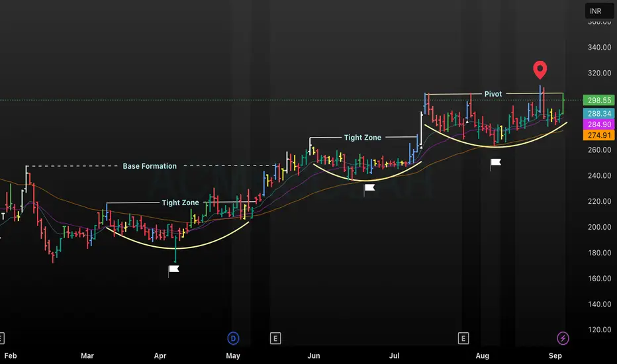Image resolution: width=617 pixels, height=364 pixels.
Task: Click the 140.00 price axis value
Action: point(599,304)
